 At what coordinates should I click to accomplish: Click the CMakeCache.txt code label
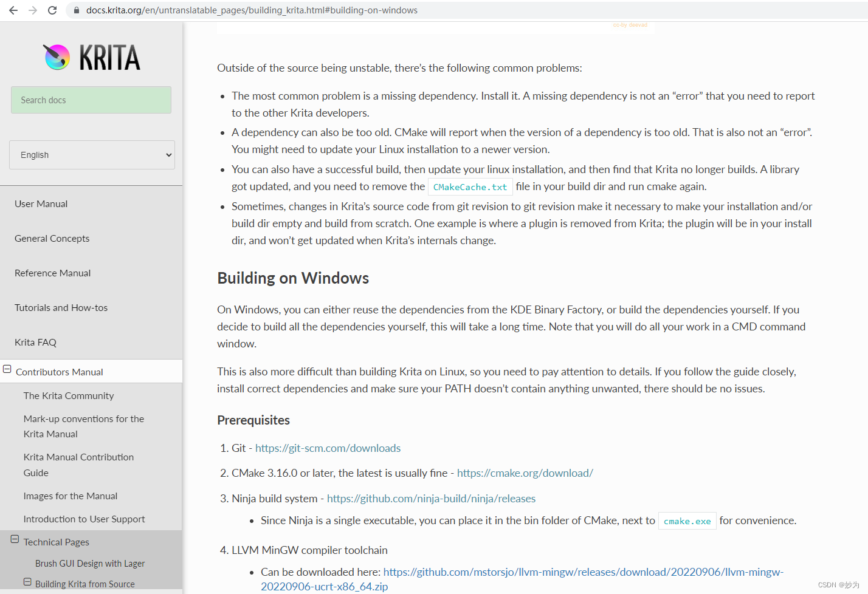click(x=470, y=187)
